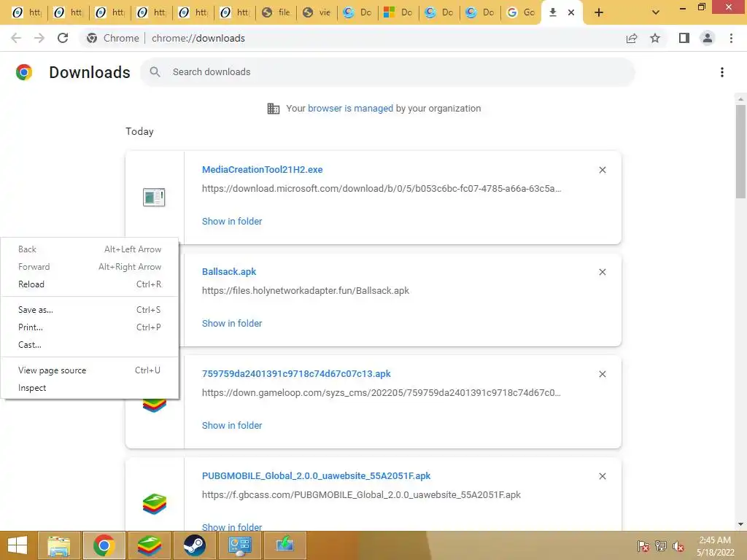Open the Downloads page more actions menu
This screenshot has width=747, height=560.
[x=722, y=72]
